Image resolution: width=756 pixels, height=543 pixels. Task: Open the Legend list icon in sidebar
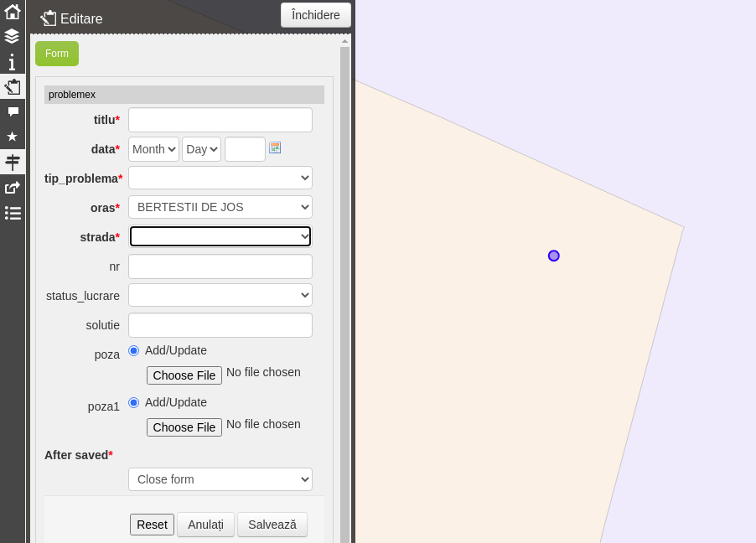point(13,213)
